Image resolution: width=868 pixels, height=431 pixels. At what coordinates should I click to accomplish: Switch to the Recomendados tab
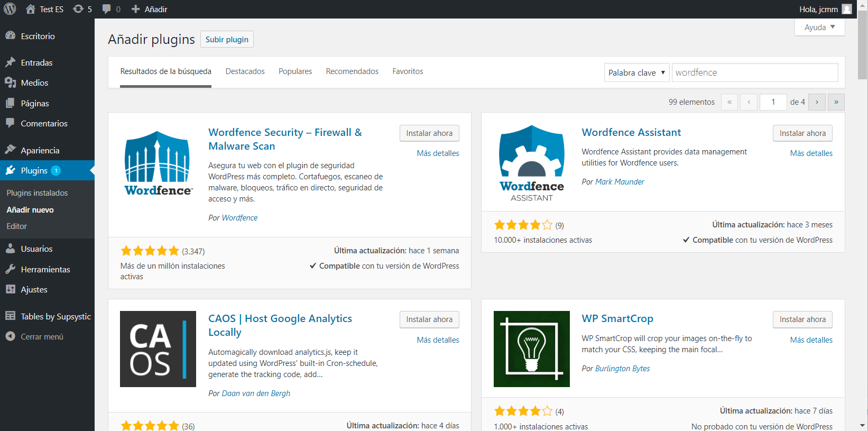click(352, 71)
